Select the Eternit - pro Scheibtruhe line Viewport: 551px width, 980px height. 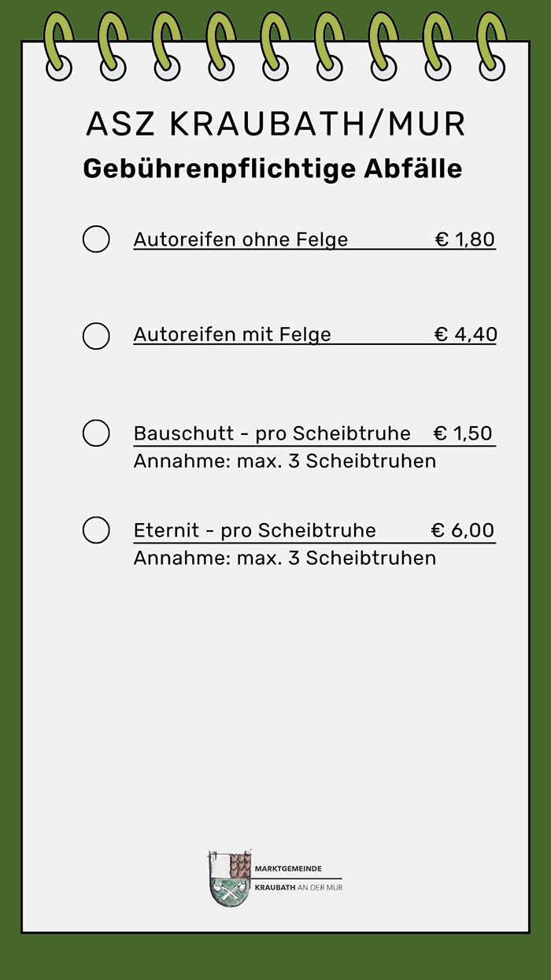(x=255, y=530)
